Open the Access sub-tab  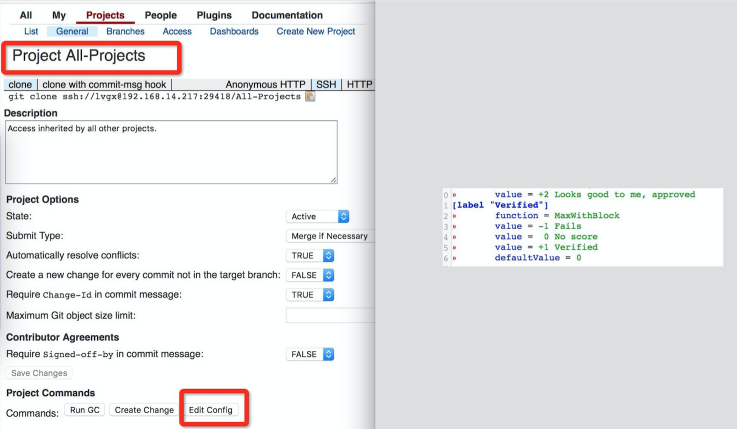177,31
